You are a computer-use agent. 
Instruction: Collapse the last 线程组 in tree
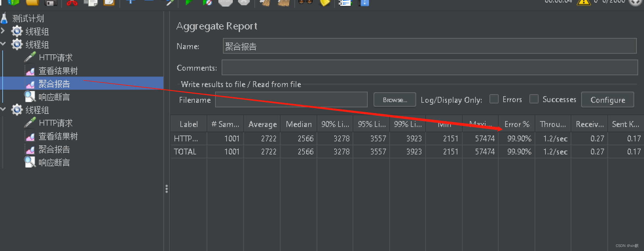[3, 109]
